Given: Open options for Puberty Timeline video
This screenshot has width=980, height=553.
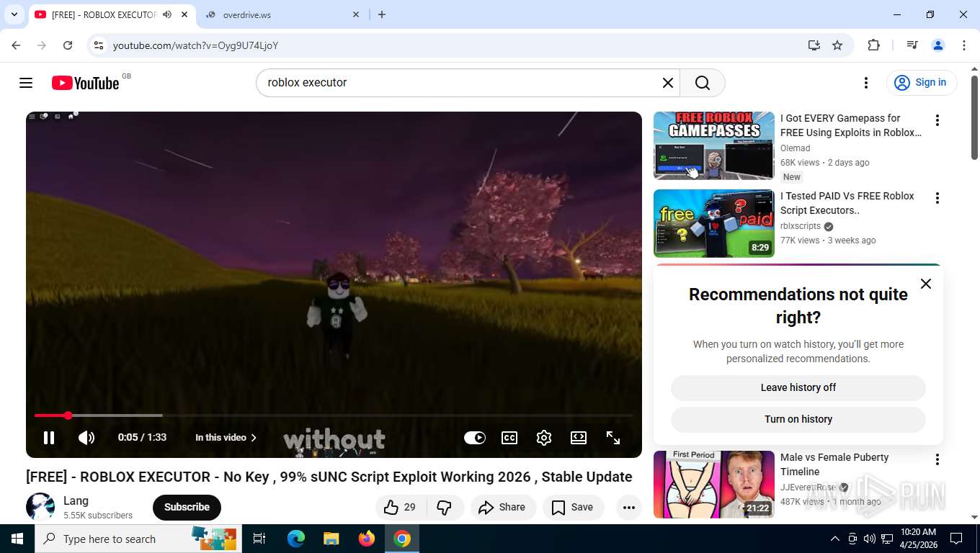Looking at the screenshot, I should pyautogui.click(x=937, y=459).
